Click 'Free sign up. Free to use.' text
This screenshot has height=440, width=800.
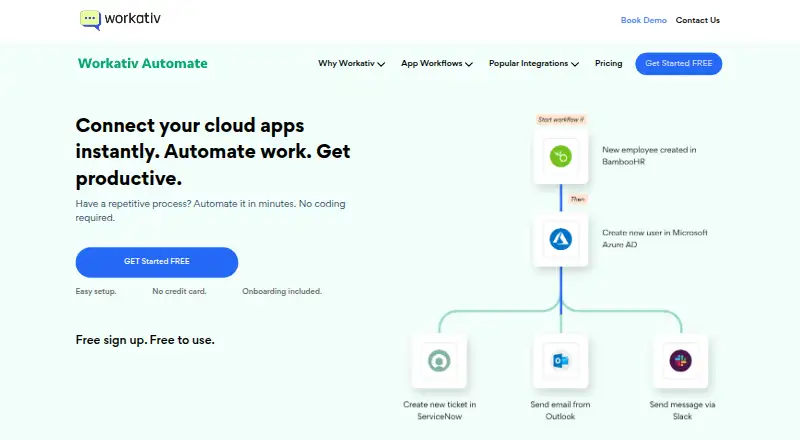145,340
